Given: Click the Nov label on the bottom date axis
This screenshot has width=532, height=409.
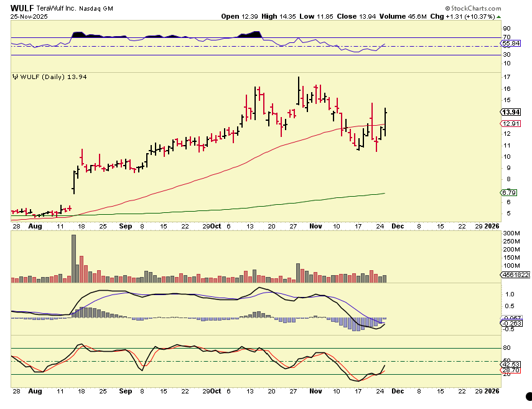Looking at the screenshot, I should tap(315, 391).
